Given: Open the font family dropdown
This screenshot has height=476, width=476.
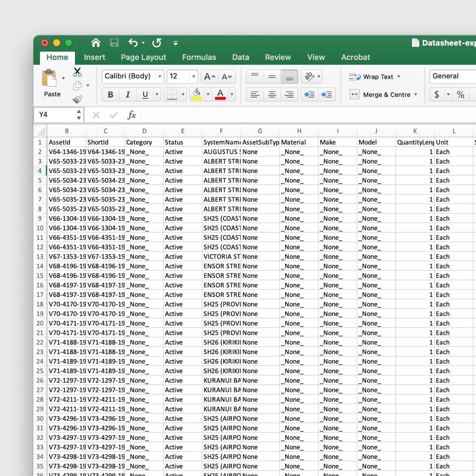Looking at the screenshot, I should coord(160,76).
